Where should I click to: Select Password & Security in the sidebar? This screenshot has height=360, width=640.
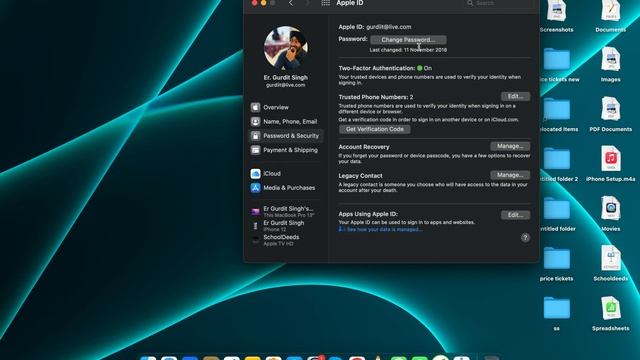click(286, 136)
